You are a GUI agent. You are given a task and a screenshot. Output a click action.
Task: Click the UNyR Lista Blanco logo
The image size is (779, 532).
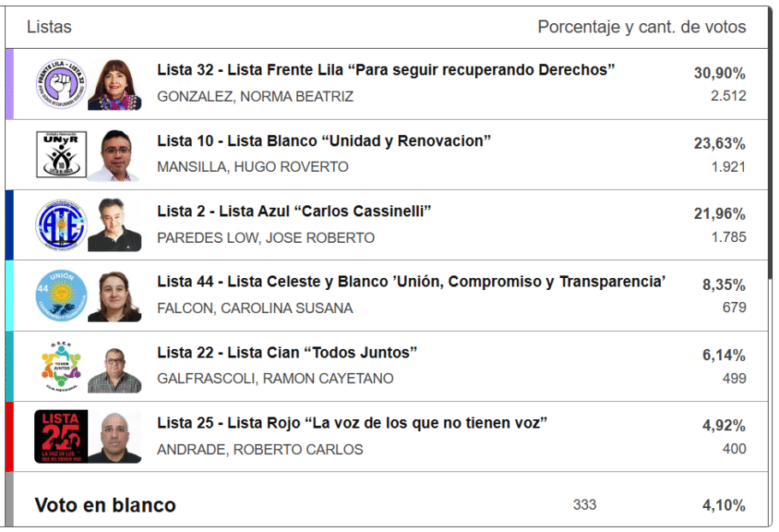pyautogui.click(x=61, y=155)
